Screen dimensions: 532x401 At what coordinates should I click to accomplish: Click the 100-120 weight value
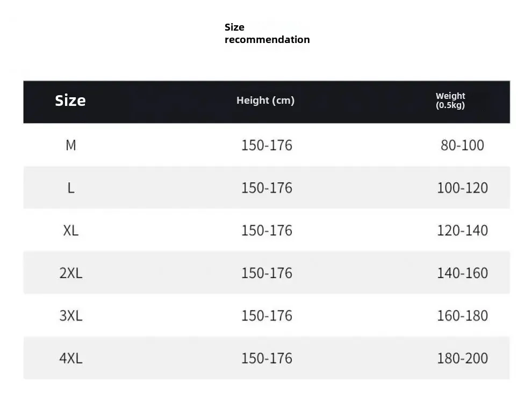(462, 188)
